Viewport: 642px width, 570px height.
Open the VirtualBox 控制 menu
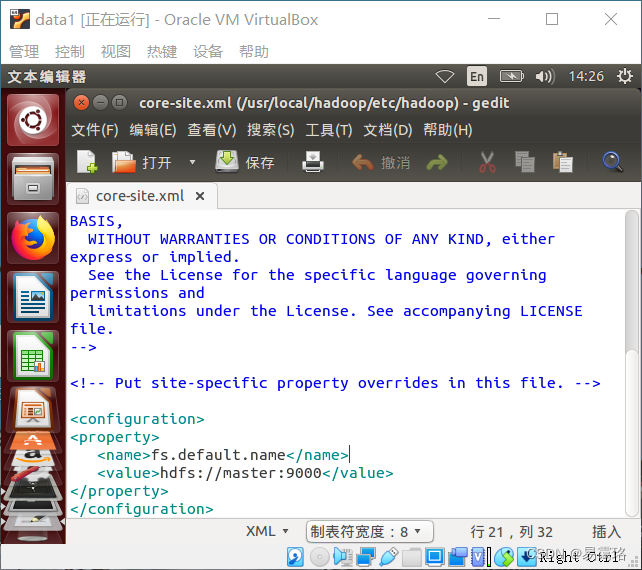[x=70, y=52]
